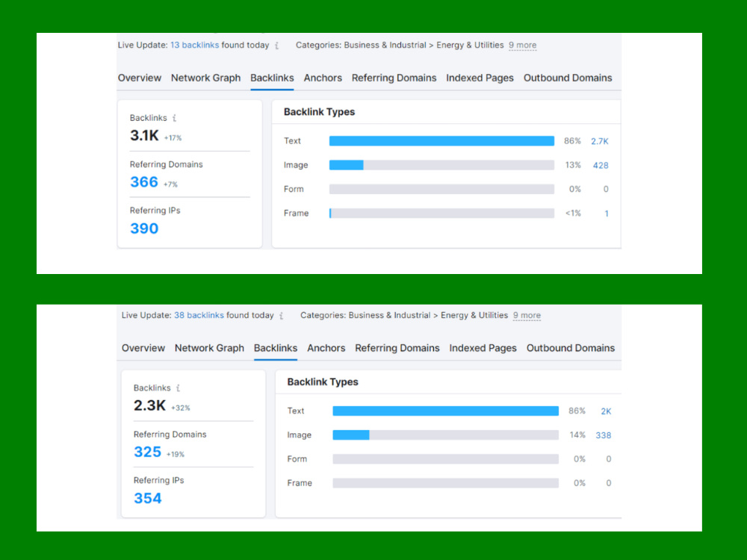Click the +19% referring domains change
The height and width of the screenshot is (560, 747).
176,455
